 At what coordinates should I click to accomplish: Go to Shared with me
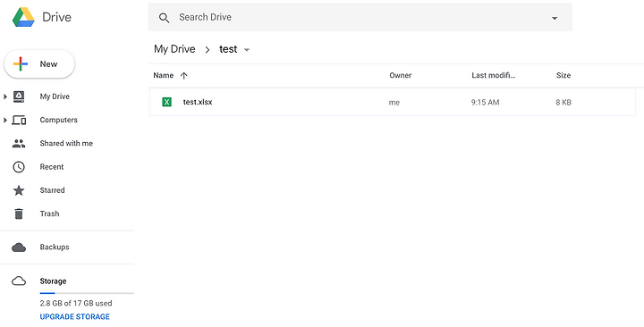(x=66, y=143)
